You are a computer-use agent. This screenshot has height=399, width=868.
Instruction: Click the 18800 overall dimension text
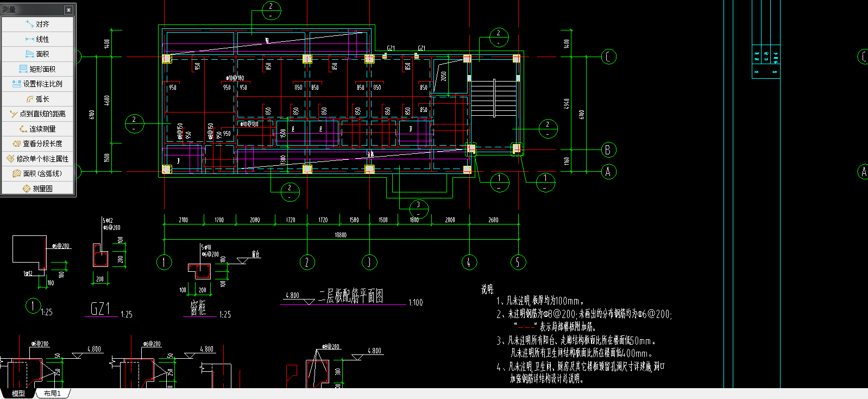click(341, 235)
